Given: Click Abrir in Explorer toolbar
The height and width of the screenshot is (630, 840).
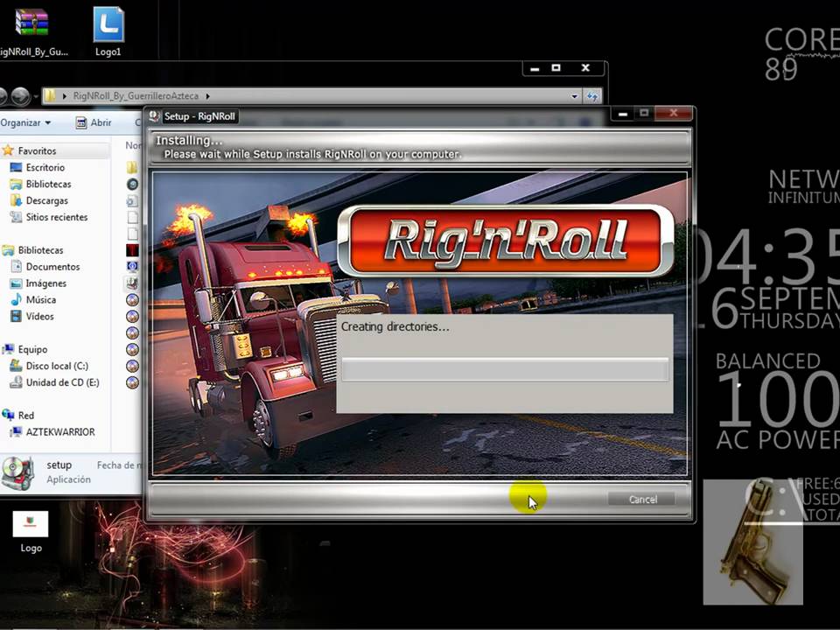Looking at the screenshot, I should tap(94, 122).
